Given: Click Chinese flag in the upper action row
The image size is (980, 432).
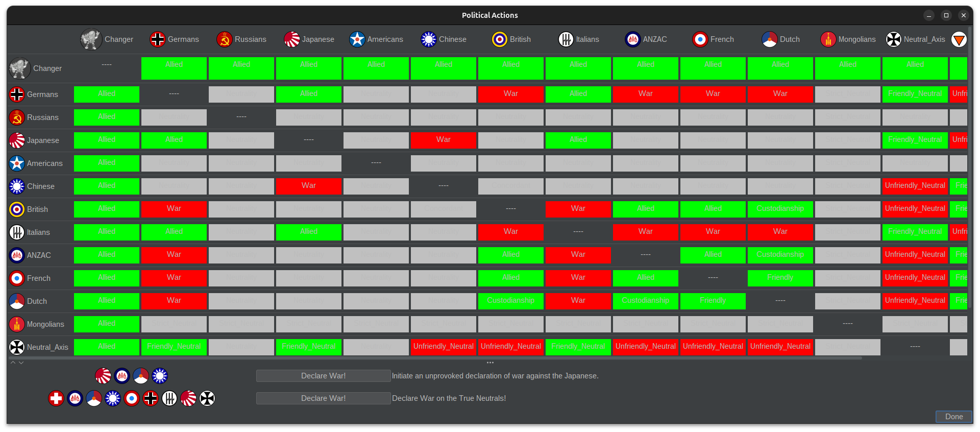Looking at the screenshot, I should click(160, 376).
